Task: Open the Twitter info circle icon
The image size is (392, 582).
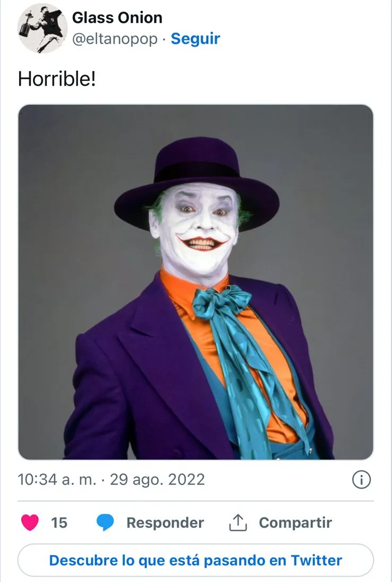Action: [x=361, y=480]
